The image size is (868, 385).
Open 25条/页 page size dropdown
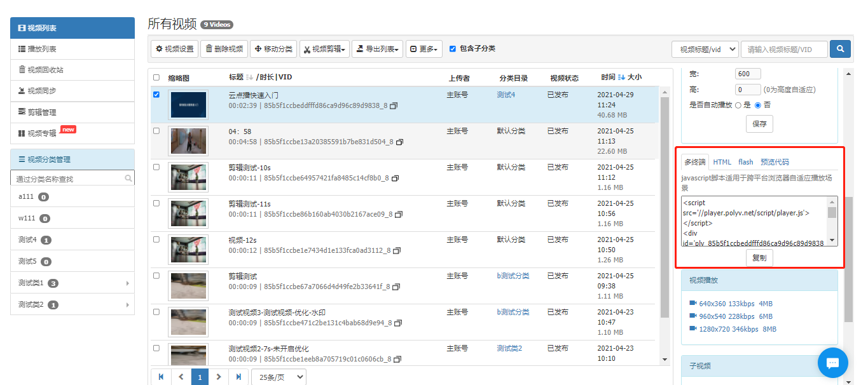(x=279, y=377)
